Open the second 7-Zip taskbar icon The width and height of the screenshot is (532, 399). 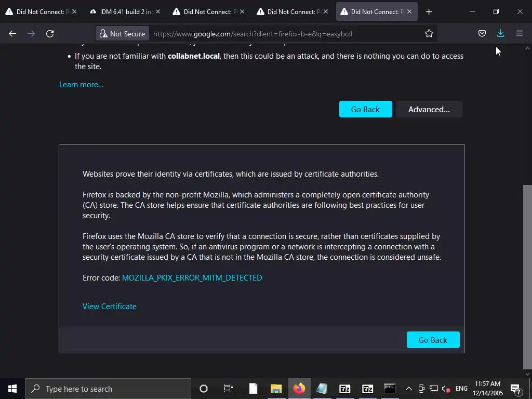[x=367, y=389]
